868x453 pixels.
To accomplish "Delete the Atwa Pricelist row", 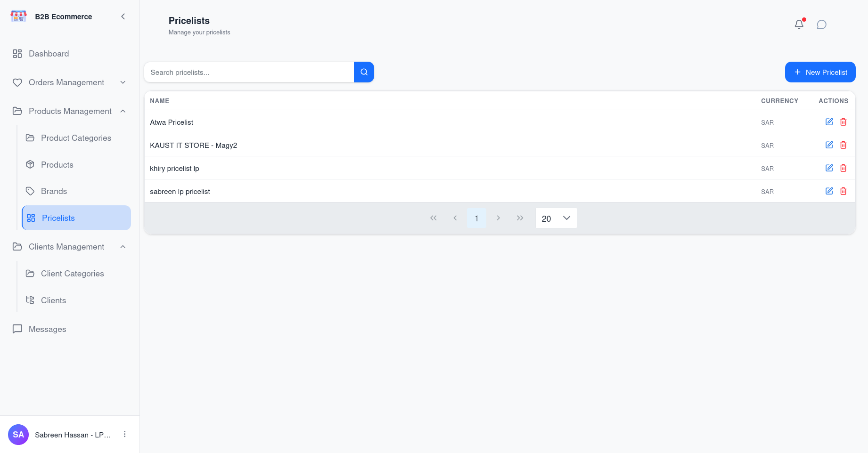I will pyautogui.click(x=843, y=122).
